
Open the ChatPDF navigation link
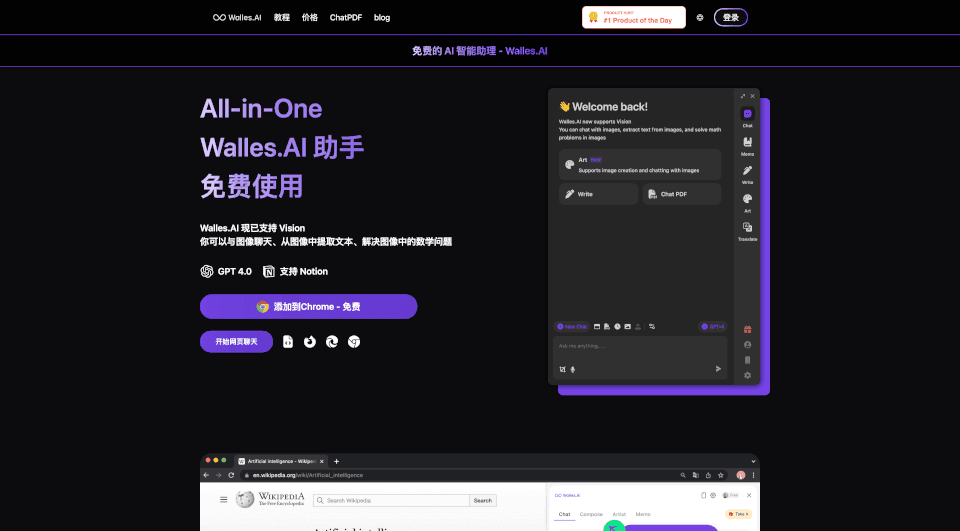coord(346,17)
